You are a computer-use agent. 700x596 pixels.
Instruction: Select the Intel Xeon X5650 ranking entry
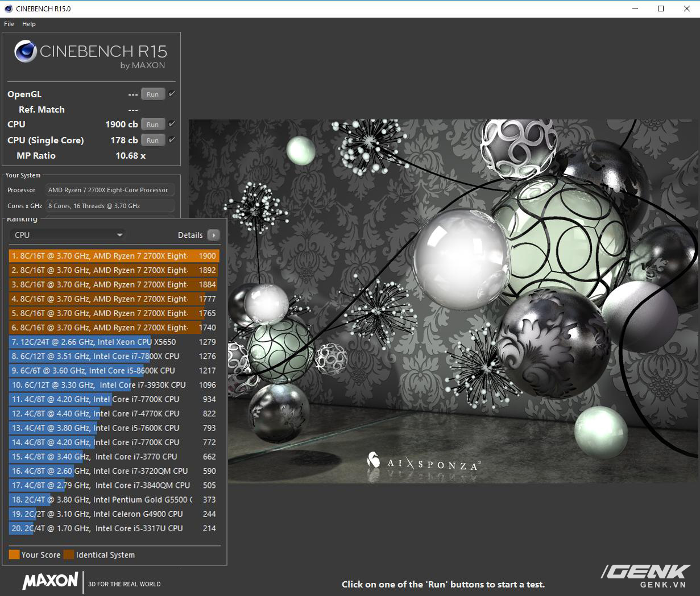[114, 342]
